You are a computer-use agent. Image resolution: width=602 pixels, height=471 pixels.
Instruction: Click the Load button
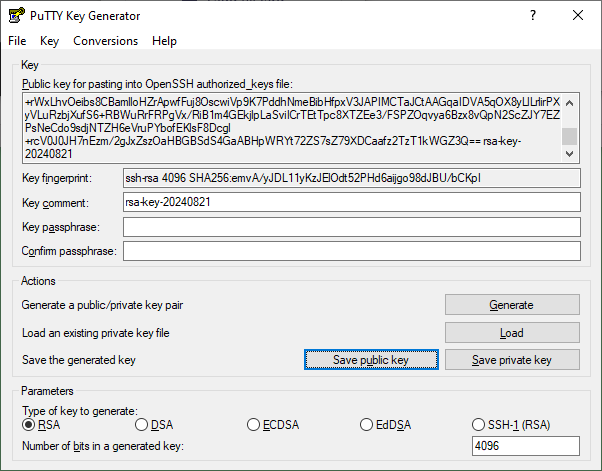[x=512, y=332]
